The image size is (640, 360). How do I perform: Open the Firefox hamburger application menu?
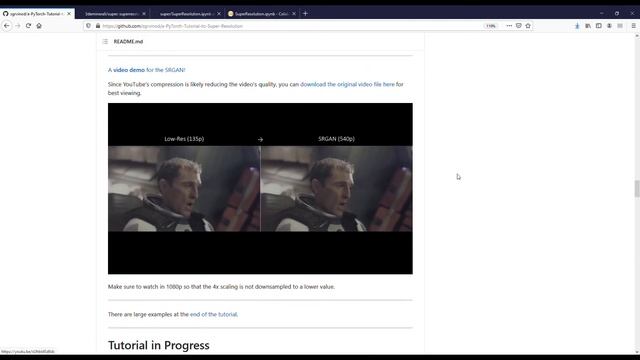point(633,26)
